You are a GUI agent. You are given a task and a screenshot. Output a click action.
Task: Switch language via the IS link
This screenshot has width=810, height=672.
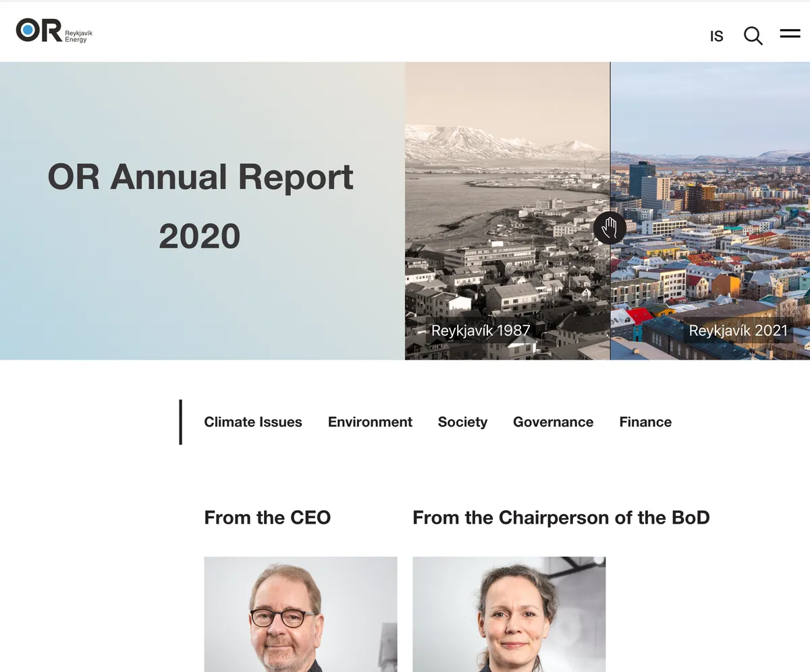point(717,36)
